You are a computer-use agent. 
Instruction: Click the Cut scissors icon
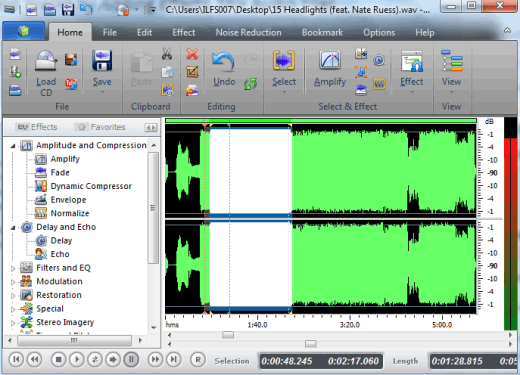pos(167,54)
